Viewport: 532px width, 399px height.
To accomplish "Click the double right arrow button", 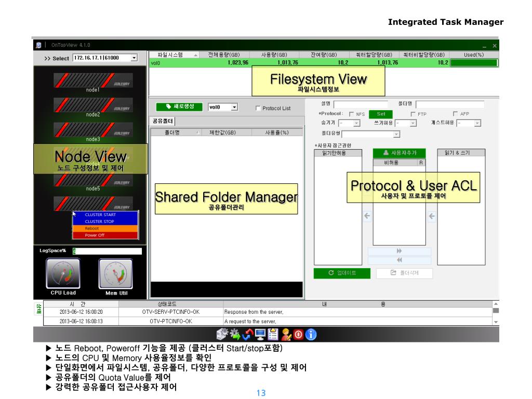I will pyautogui.click(x=400, y=251).
